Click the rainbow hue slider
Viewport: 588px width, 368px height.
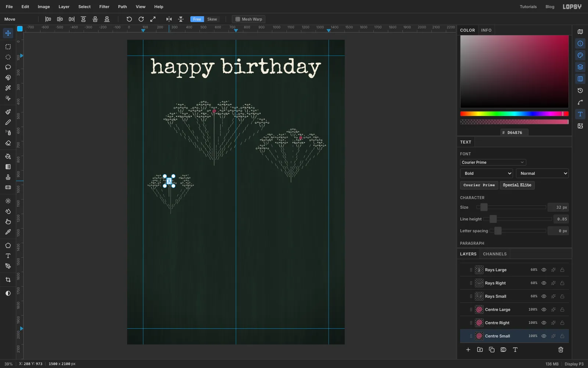[x=514, y=114]
